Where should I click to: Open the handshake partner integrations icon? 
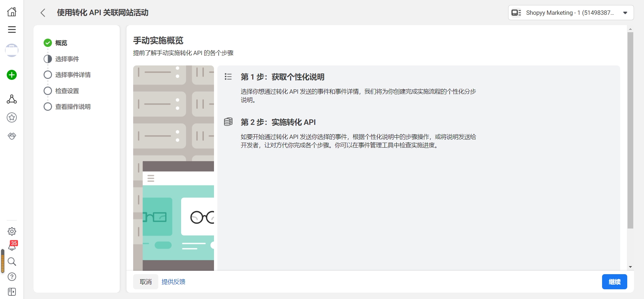point(12,136)
